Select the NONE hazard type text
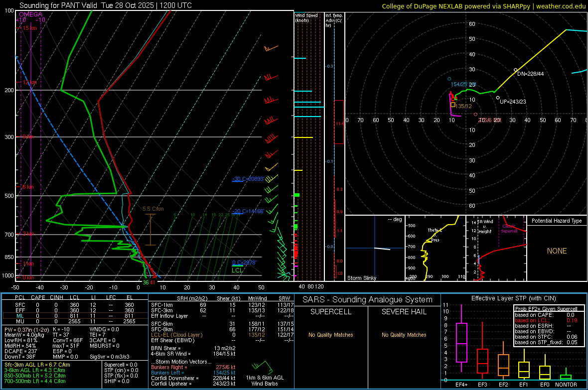588x390 pixels. point(557,251)
